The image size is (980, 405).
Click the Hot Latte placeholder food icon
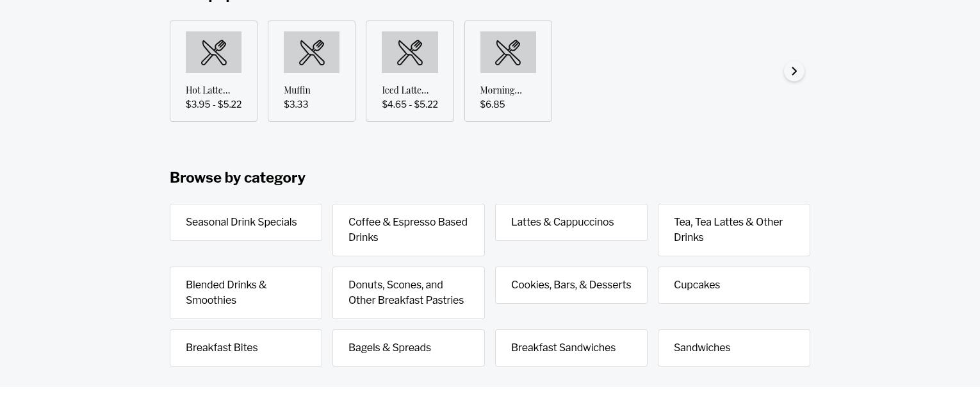point(213,53)
